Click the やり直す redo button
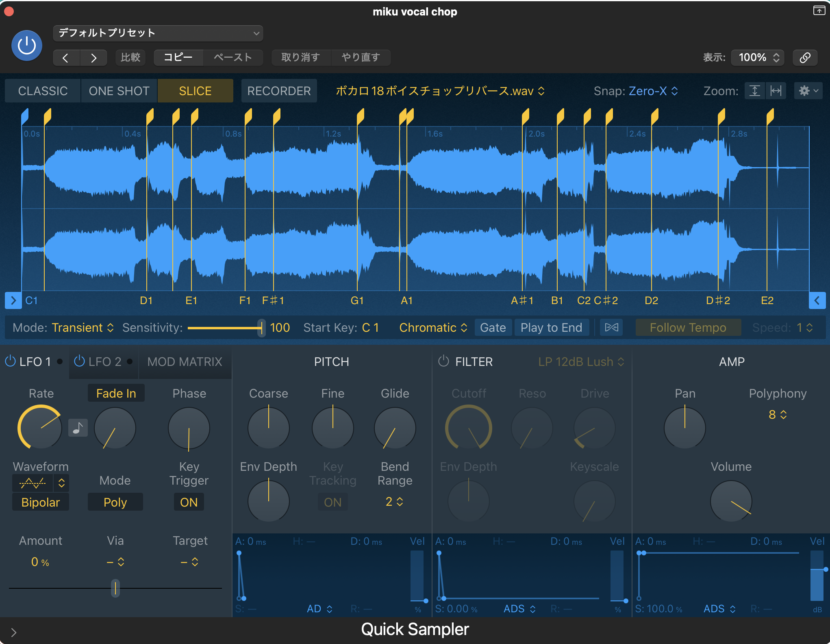Viewport: 830px width, 644px height. (x=361, y=57)
